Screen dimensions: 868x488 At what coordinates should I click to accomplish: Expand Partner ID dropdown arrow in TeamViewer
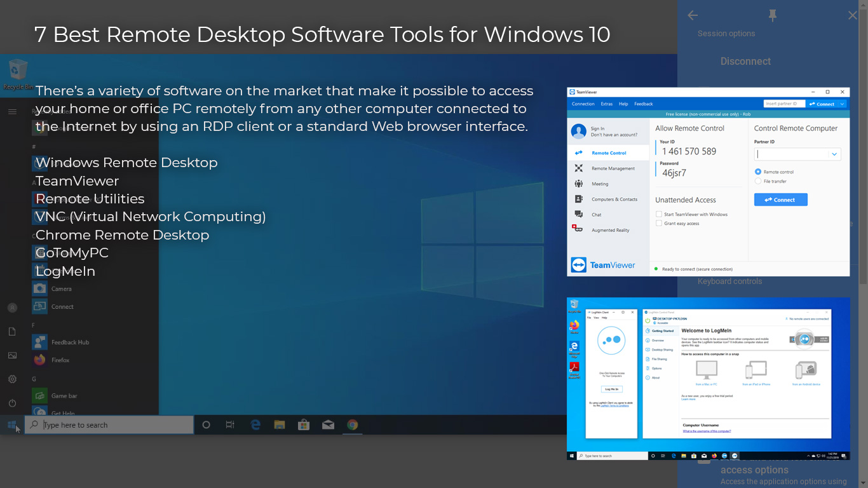834,154
